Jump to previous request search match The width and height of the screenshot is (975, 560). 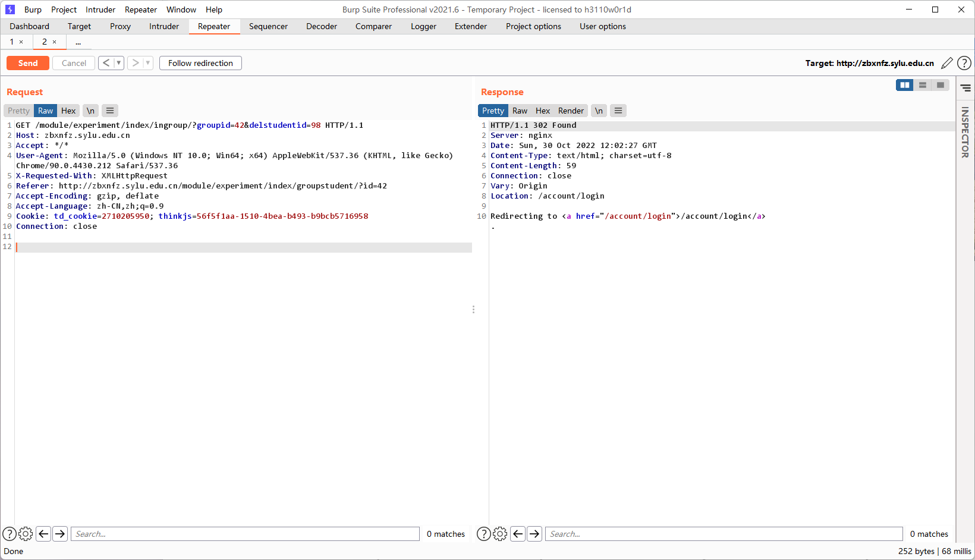click(43, 534)
